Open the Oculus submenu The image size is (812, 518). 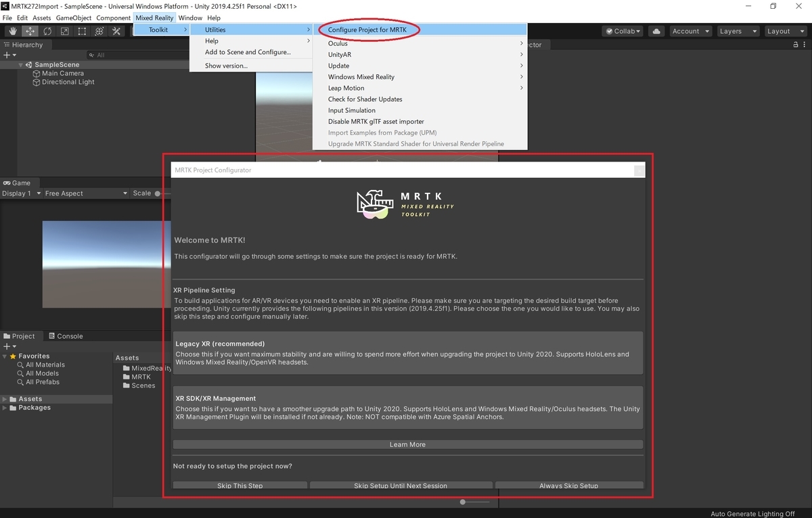(420, 43)
